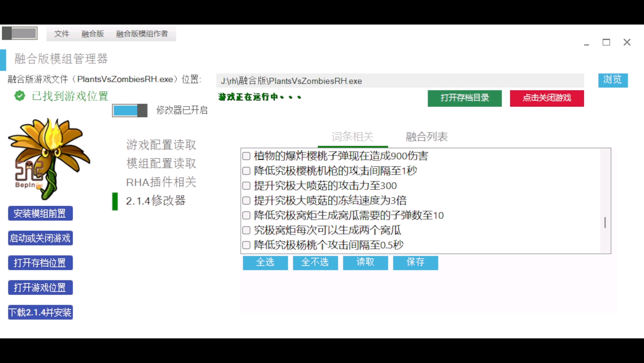
Task: Turn off the 修改器已开启 toggle switch
Action: tap(130, 110)
